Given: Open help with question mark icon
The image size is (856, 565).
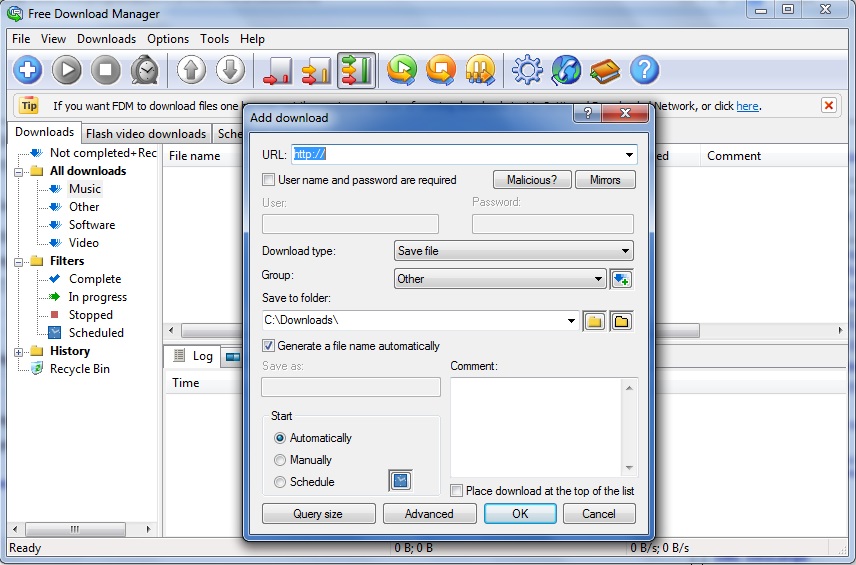Looking at the screenshot, I should (645, 70).
